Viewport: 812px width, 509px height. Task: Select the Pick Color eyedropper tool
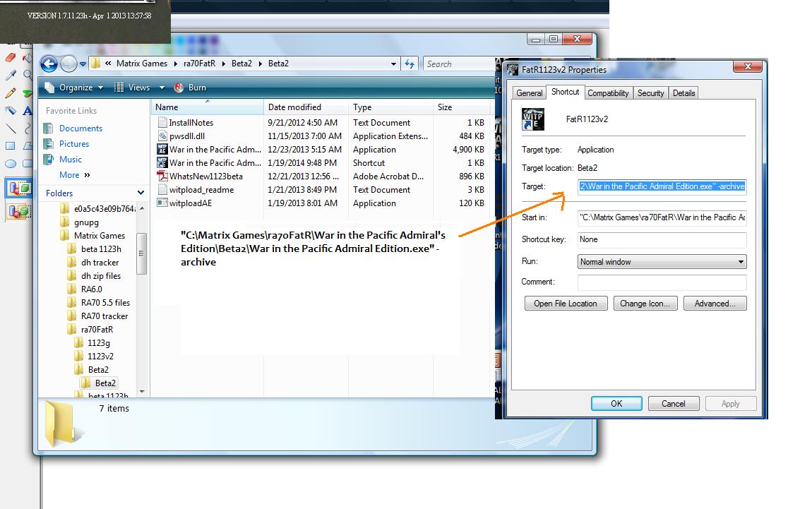[x=10, y=75]
